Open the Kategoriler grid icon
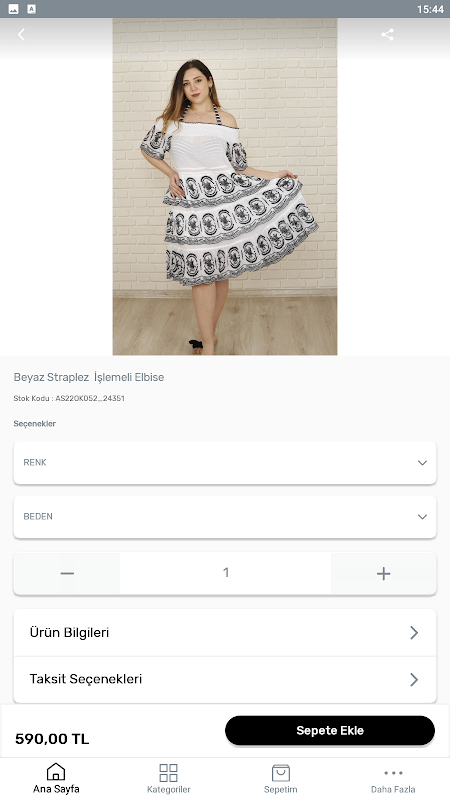450x800 pixels. pyautogui.click(x=168, y=772)
